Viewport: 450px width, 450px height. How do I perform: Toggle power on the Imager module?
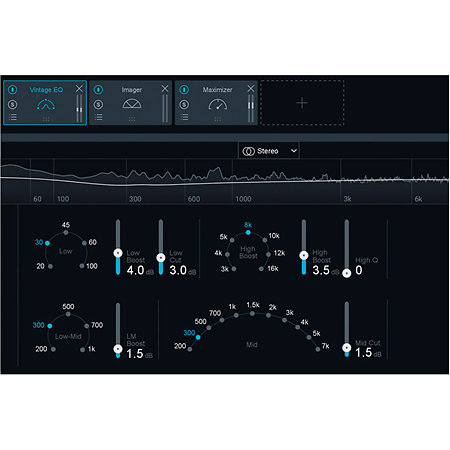[x=98, y=89]
